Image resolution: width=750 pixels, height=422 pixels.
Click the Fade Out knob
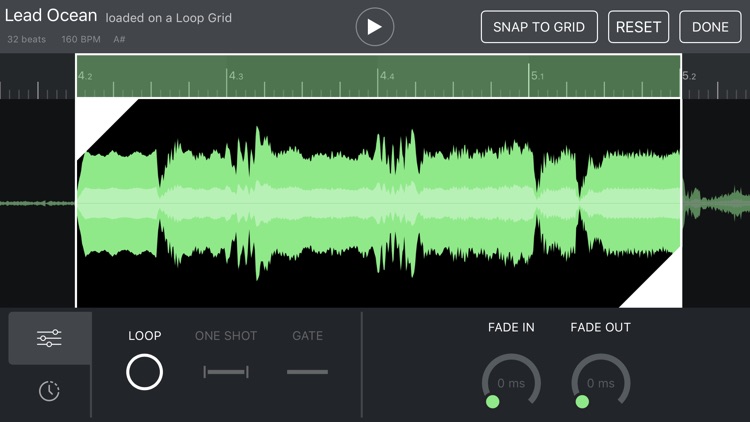coord(600,381)
